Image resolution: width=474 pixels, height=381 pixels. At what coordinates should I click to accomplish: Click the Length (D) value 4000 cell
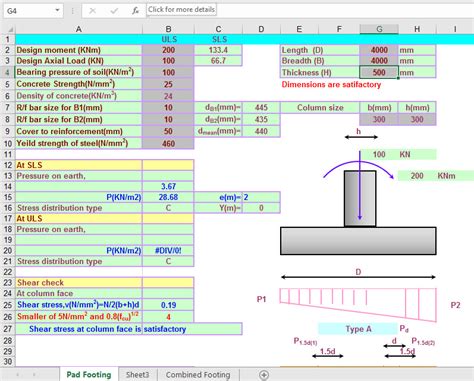pos(379,50)
